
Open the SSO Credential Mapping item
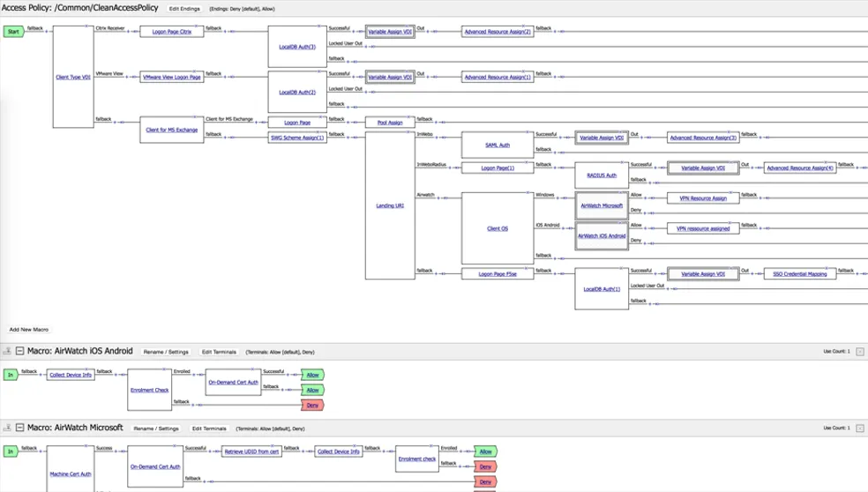(x=800, y=274)
